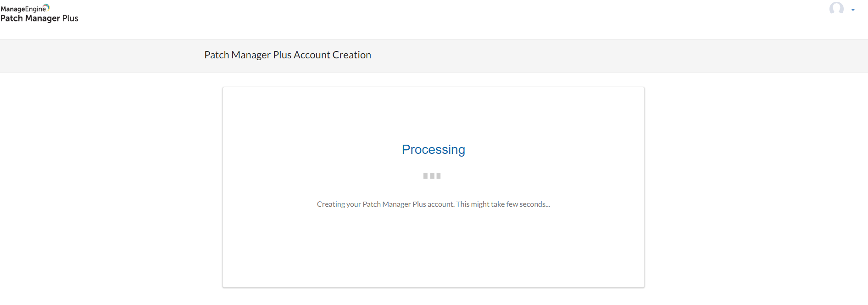Click the blue Processing heading

[x=433, y=150]
